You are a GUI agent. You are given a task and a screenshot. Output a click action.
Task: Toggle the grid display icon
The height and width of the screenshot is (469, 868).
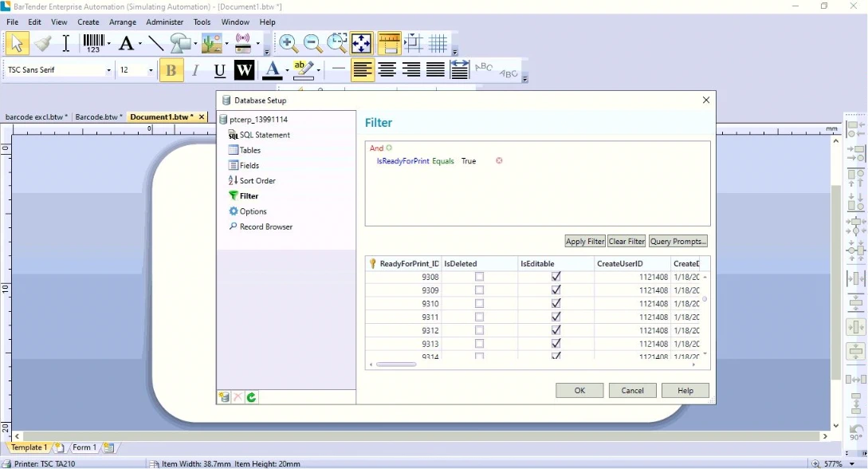pyautogui.click(x=438, y=43)
